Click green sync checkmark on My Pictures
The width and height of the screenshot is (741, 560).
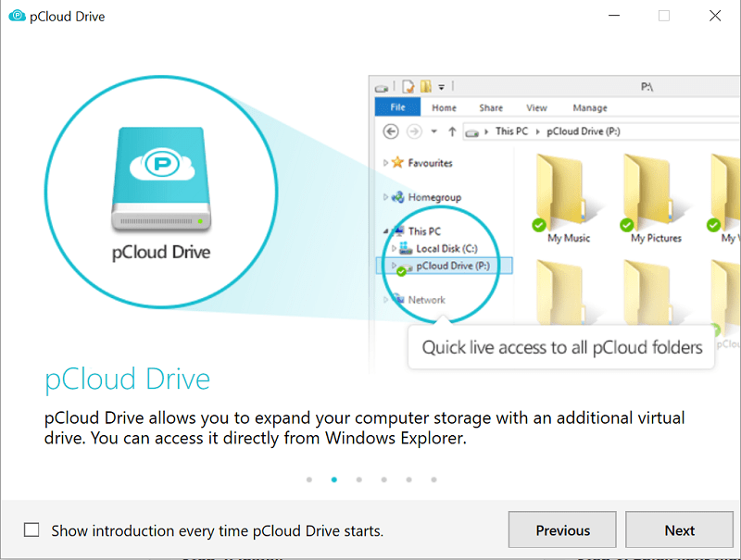point(627,225)
